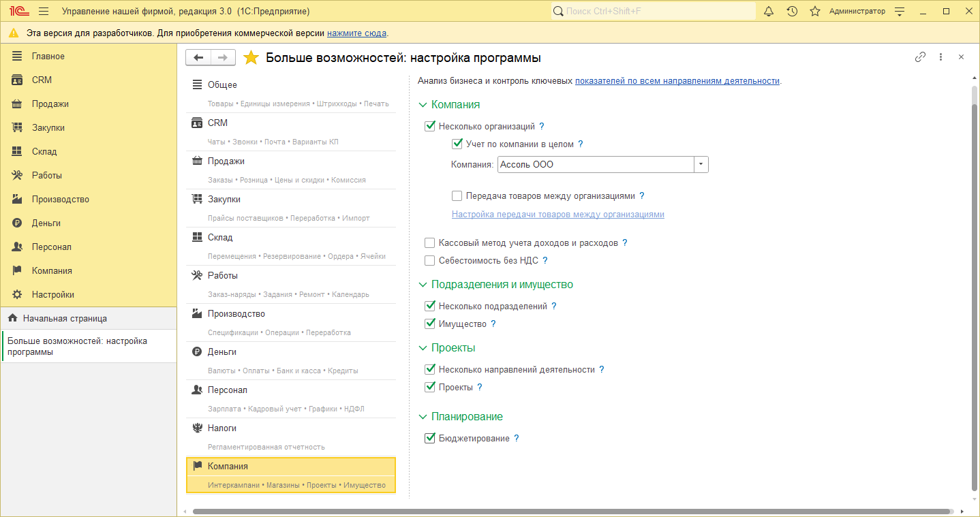Open the history clock icon

(x=792, y=12)
